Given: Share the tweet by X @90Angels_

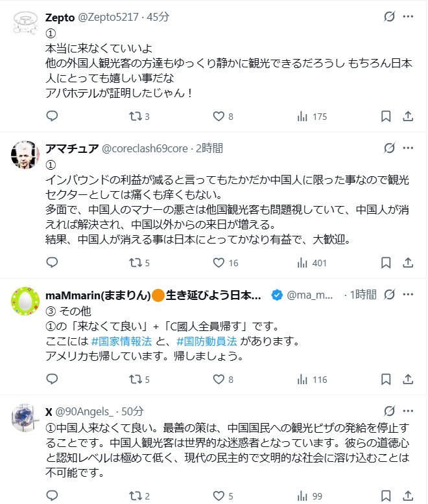Looking at the screenshot, I should 408,496.
